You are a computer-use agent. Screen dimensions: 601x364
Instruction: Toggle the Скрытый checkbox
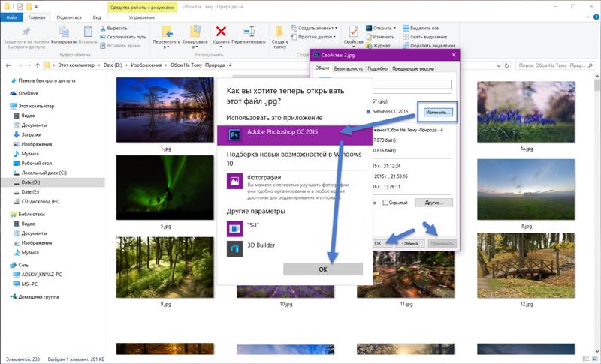click(385, 203)
